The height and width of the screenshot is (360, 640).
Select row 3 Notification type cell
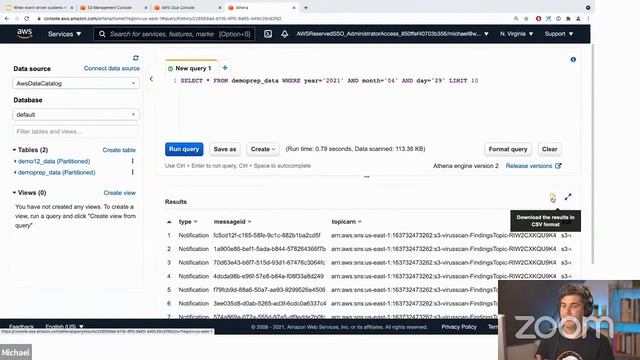pyautogui.click(x=193, y=263)
